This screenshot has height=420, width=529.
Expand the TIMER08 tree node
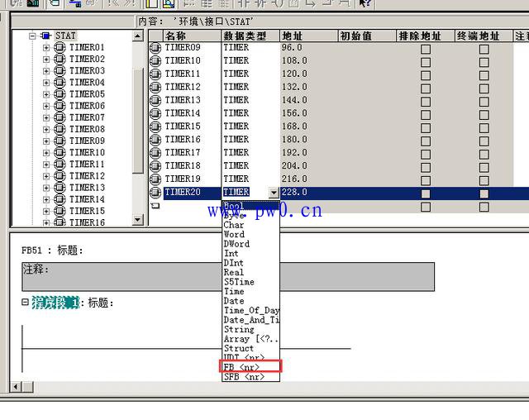(46, 130)
